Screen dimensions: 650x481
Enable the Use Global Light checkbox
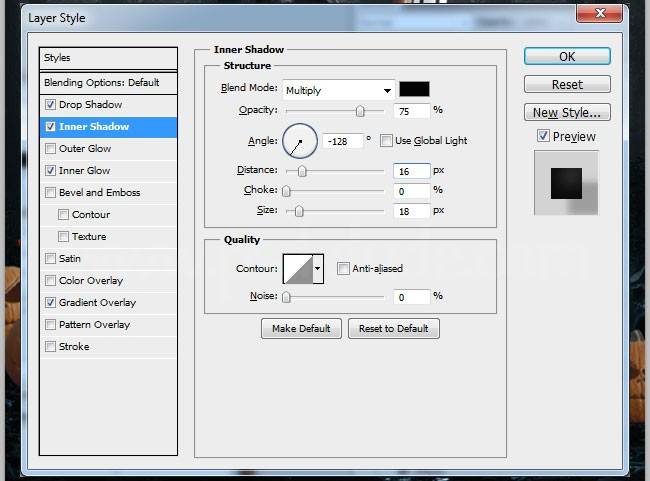coord(387,141)
